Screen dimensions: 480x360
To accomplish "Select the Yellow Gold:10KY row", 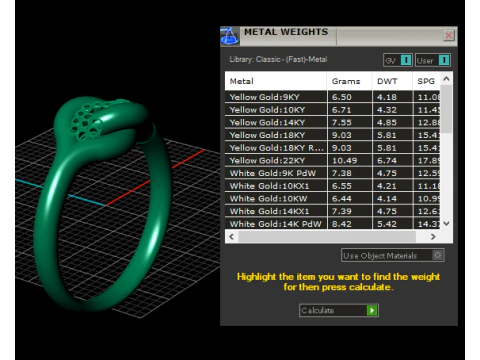I will 332,110.
